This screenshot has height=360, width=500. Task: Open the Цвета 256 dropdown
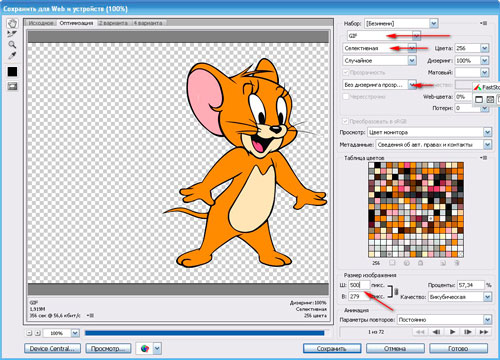(x=485, y=48)
